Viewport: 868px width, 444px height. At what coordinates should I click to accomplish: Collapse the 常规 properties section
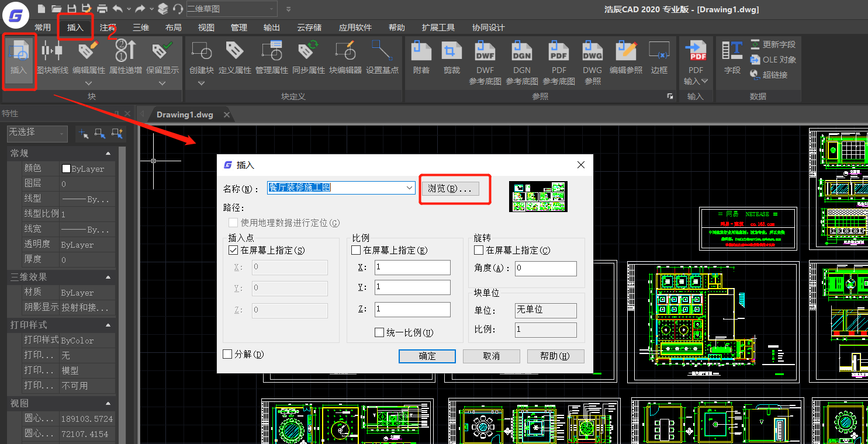point(108,153)
